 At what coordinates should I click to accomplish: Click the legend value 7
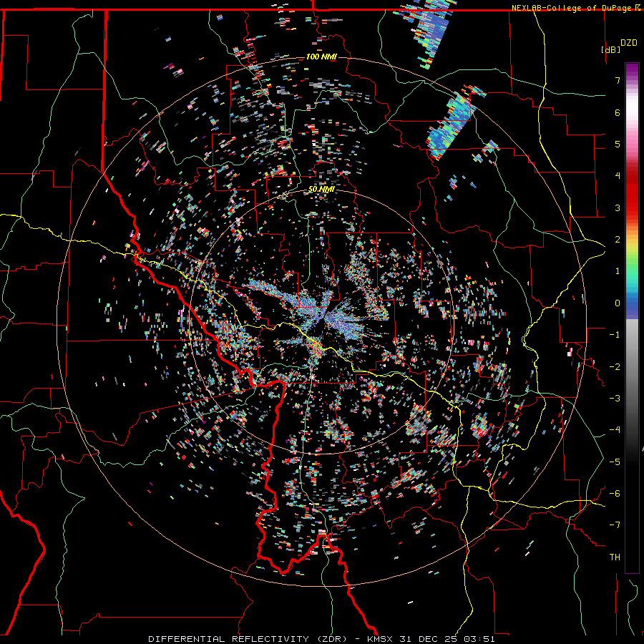(x=618, y=80)
